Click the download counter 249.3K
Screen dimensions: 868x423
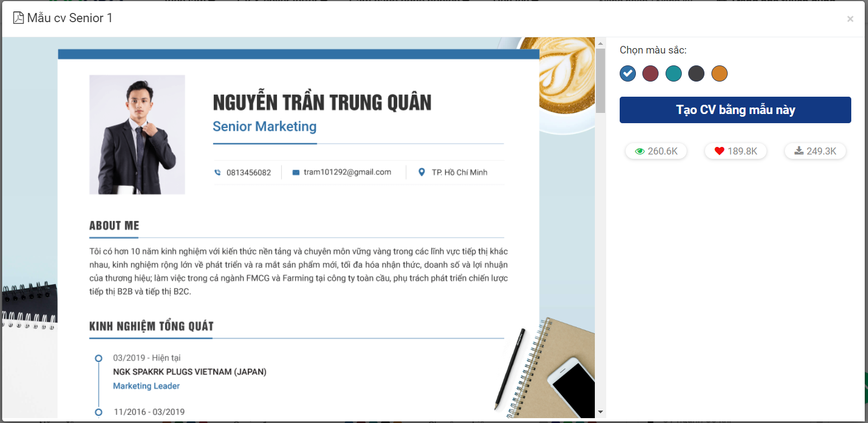pyautogui.click(x=815, y=151)
